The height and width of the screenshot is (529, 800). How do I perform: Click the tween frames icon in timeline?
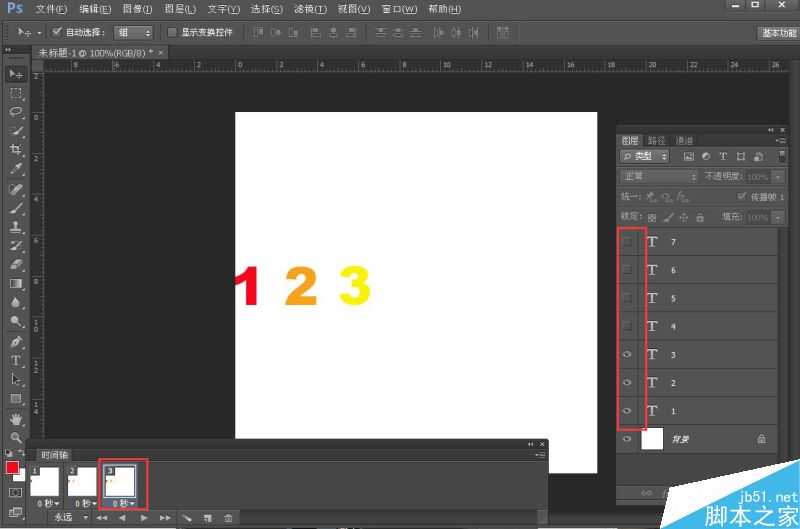point(186,518)
